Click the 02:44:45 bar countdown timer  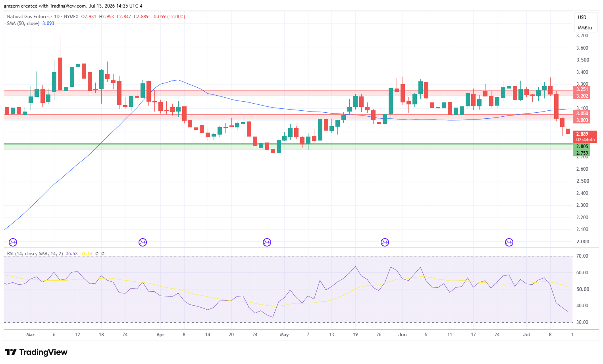(x=585, y=140)
